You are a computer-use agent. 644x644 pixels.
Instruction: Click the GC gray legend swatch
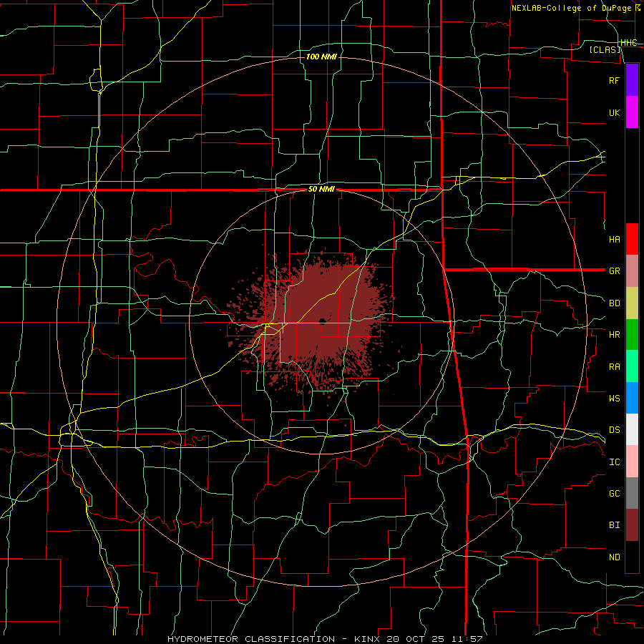pos(632,493)
